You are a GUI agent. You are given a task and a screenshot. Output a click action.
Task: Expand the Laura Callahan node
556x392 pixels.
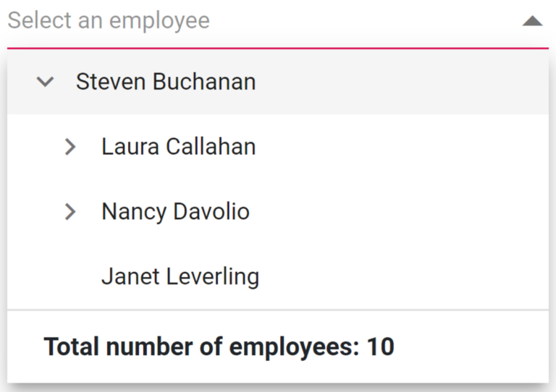[70, 147]
